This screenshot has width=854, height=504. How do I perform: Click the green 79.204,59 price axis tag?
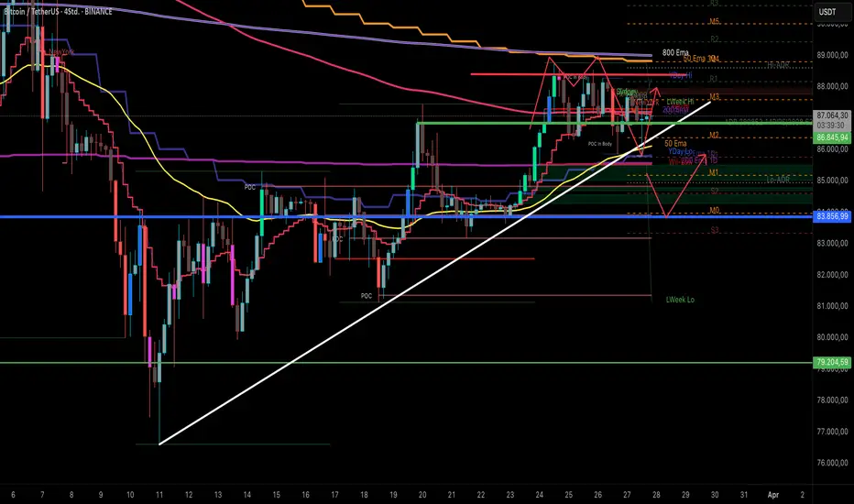coord(832,362)
